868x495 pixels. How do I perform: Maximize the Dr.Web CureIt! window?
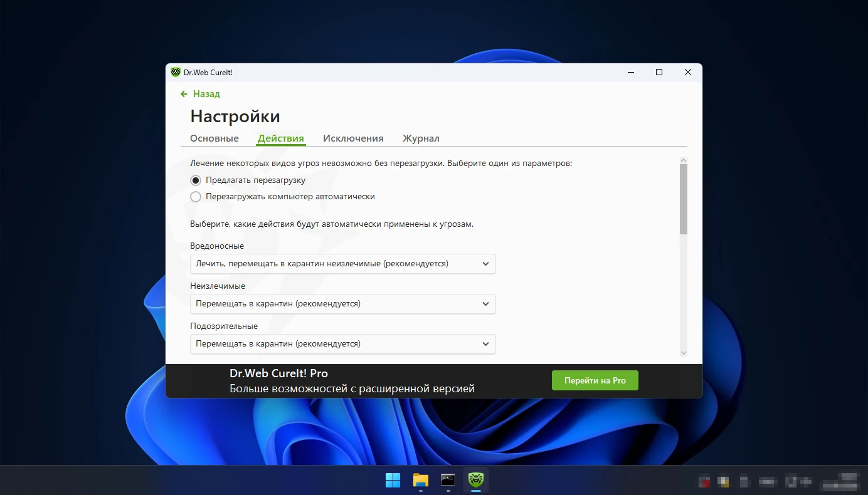[x=659, y=72]
